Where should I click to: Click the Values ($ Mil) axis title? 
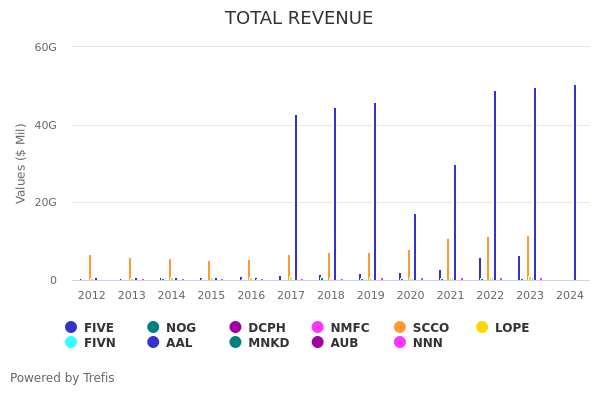click(x=21, y=163)
